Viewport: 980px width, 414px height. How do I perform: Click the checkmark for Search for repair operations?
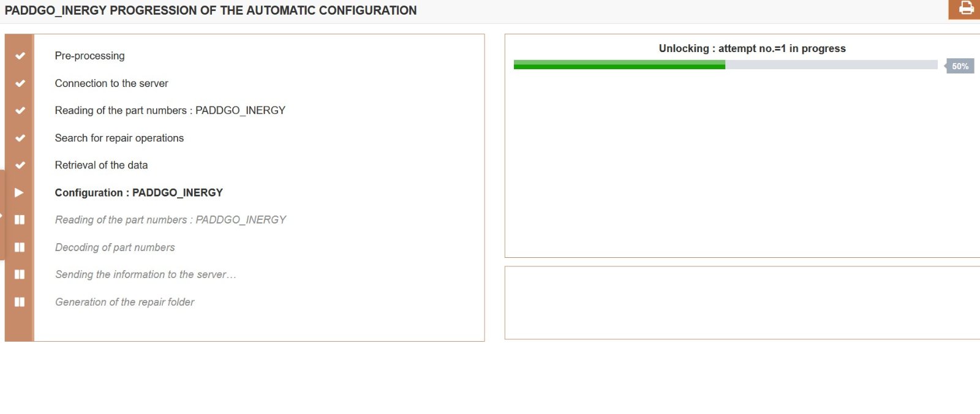(x=20, y=138)
